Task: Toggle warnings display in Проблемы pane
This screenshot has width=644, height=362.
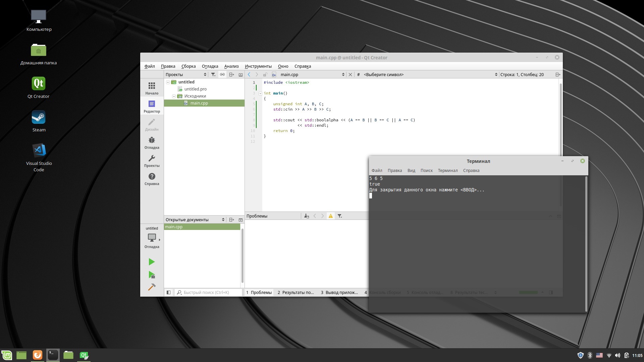Action: (x=331, y=216)
